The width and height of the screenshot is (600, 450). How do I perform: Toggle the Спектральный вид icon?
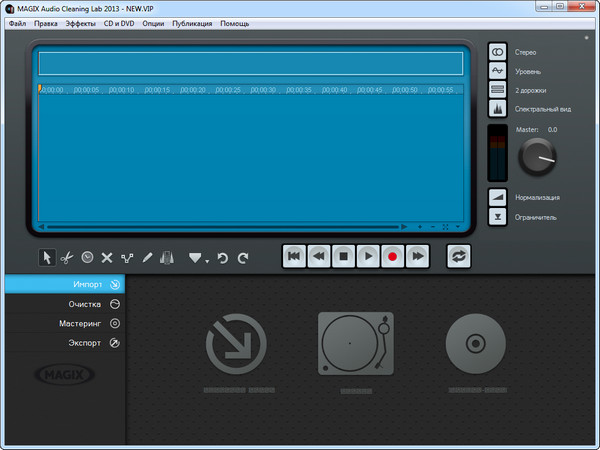click(x=497, y=109)
